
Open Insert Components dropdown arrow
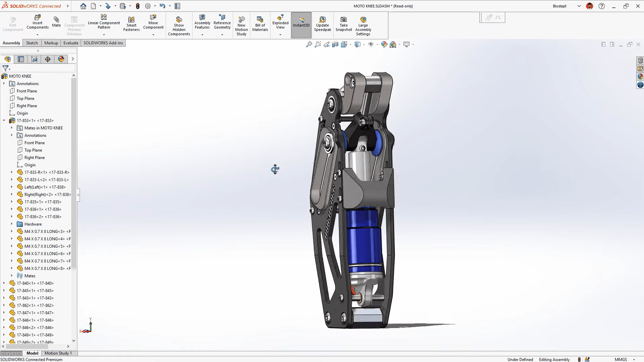pyautogui.click(x=37, y=35)
